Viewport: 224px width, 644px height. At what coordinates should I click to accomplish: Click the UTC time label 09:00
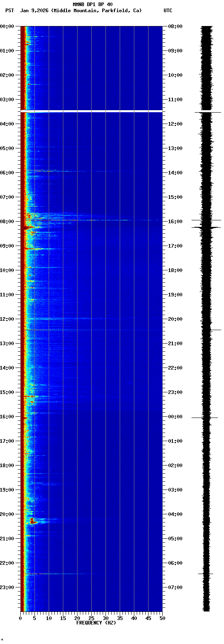pos(175,51)
